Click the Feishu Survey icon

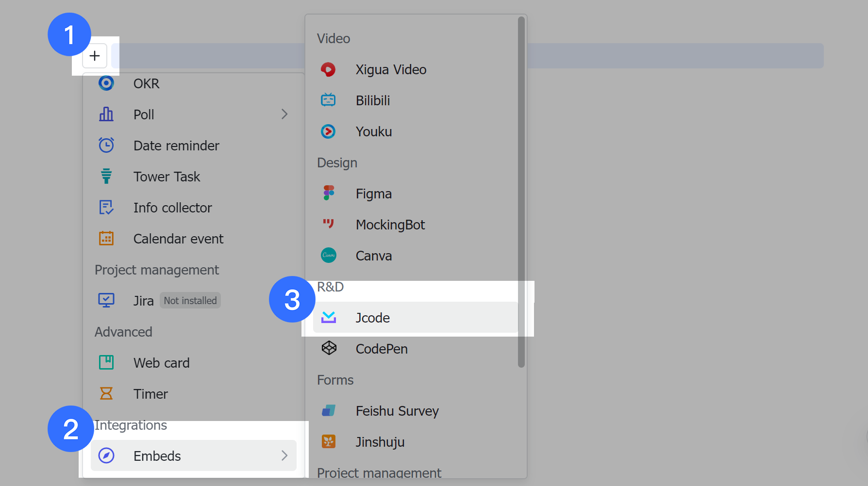(329, 411)
